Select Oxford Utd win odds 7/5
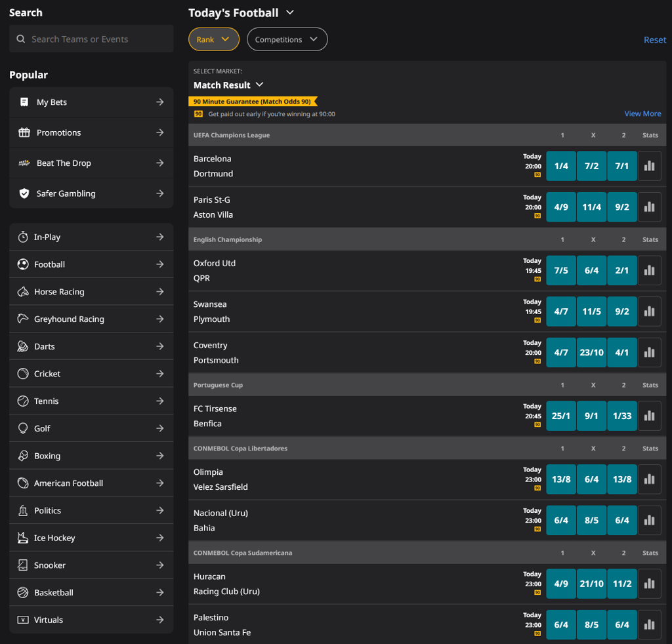 [x=561, y=271]
